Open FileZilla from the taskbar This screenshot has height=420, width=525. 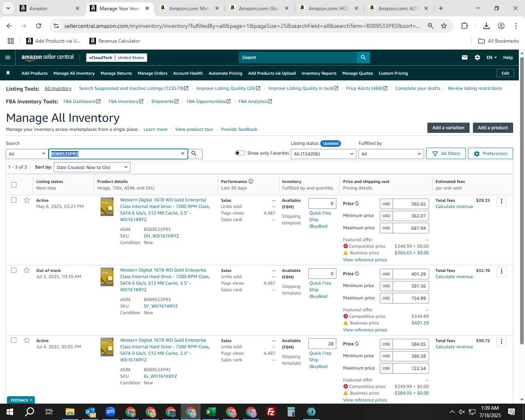click(271, 412)
